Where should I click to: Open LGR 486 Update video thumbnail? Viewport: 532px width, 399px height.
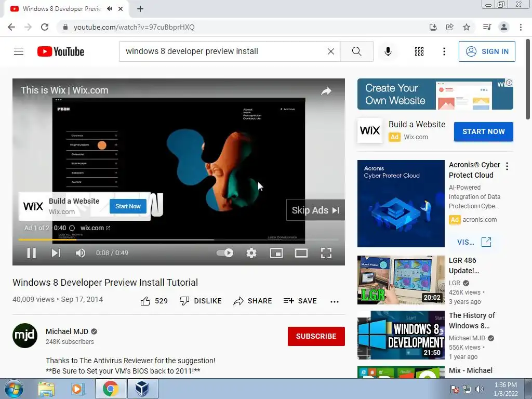401,280
